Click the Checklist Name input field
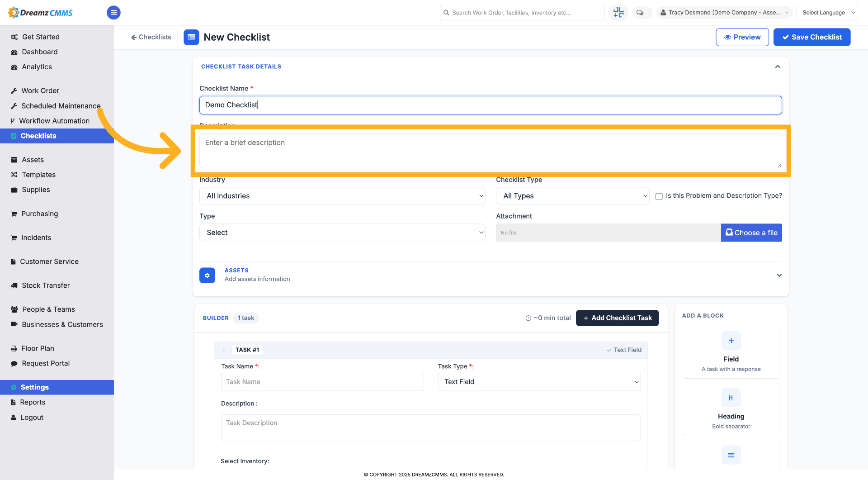 491,105
